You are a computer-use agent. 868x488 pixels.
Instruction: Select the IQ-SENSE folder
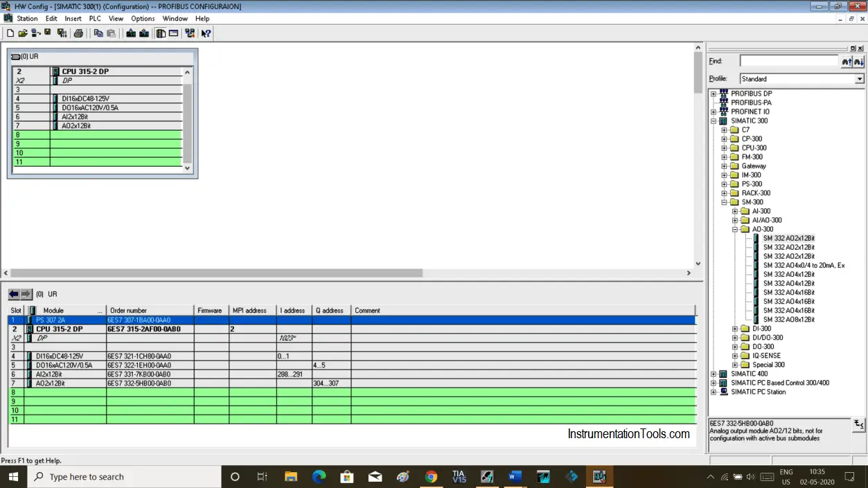click(x=766, y=356)
